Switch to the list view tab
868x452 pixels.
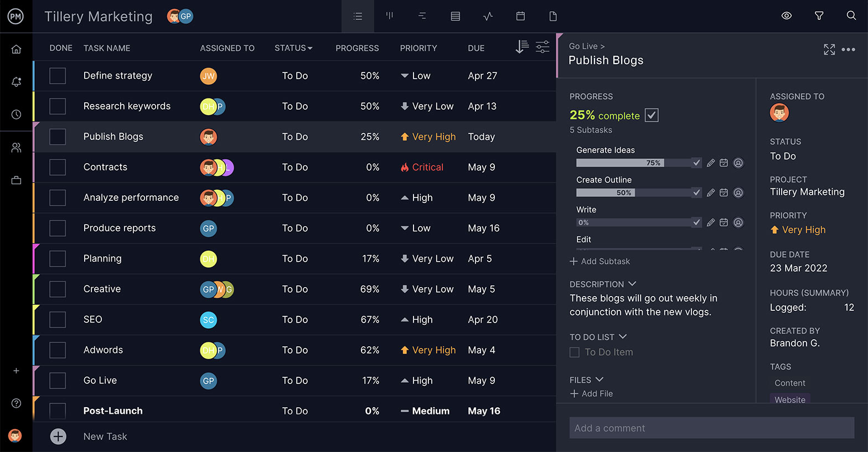click(x=358, y=17)
